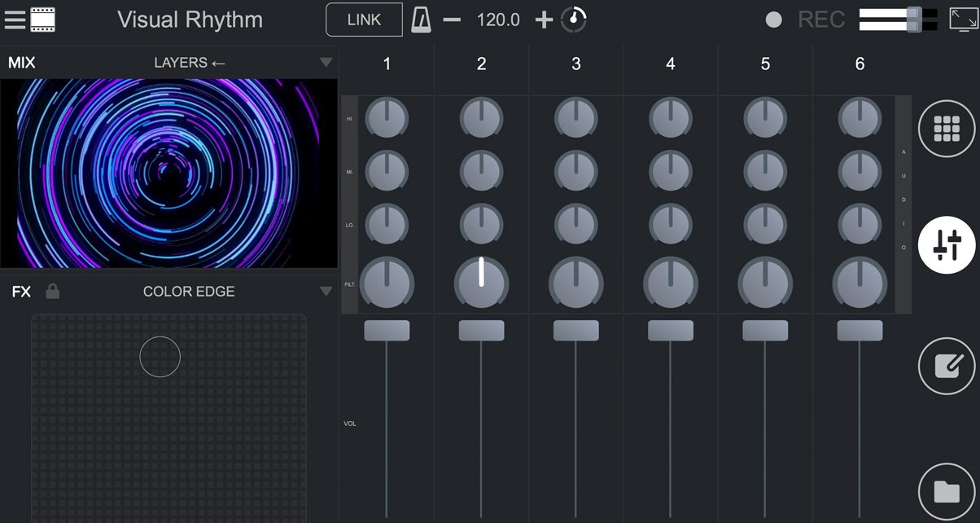Toggle fullscreen output icon
980x523 pixels.
964,20
